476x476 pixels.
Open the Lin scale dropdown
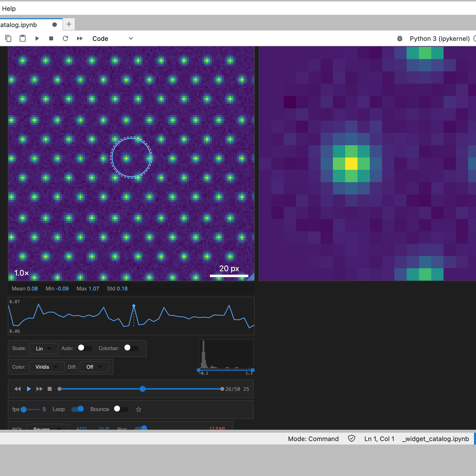point(43,349)
